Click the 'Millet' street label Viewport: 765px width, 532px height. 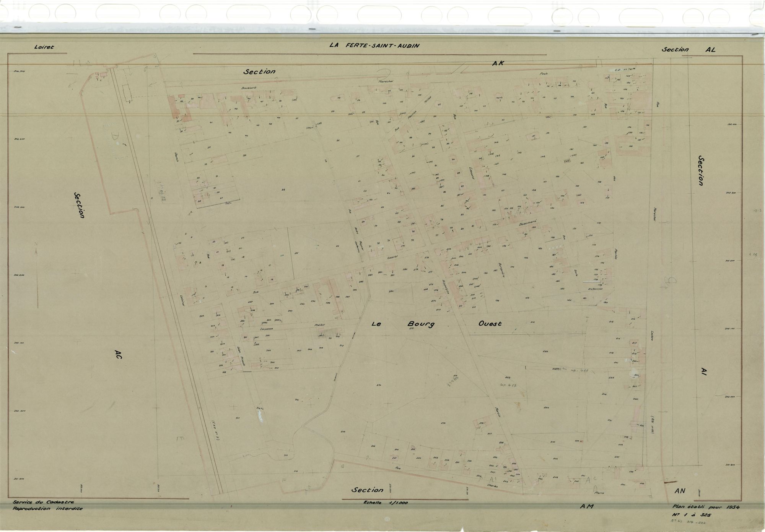coord(427,101)
